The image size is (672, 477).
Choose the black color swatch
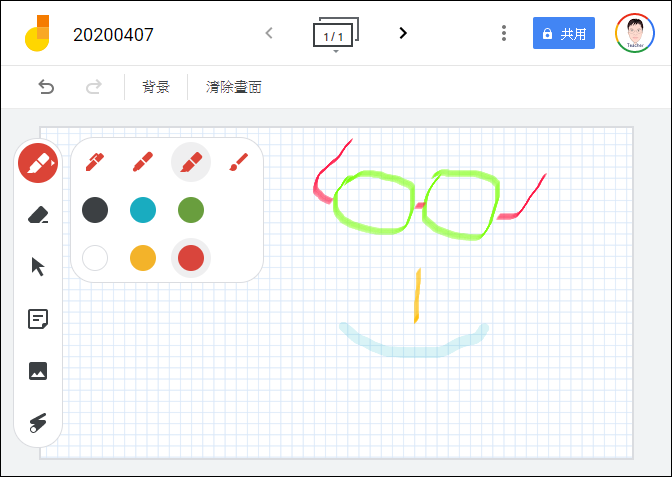coord(95,210)
